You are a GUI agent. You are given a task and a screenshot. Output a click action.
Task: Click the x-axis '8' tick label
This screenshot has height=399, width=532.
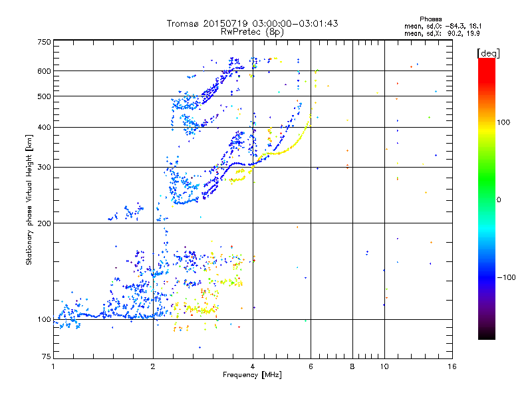click(x=352, y=366)
